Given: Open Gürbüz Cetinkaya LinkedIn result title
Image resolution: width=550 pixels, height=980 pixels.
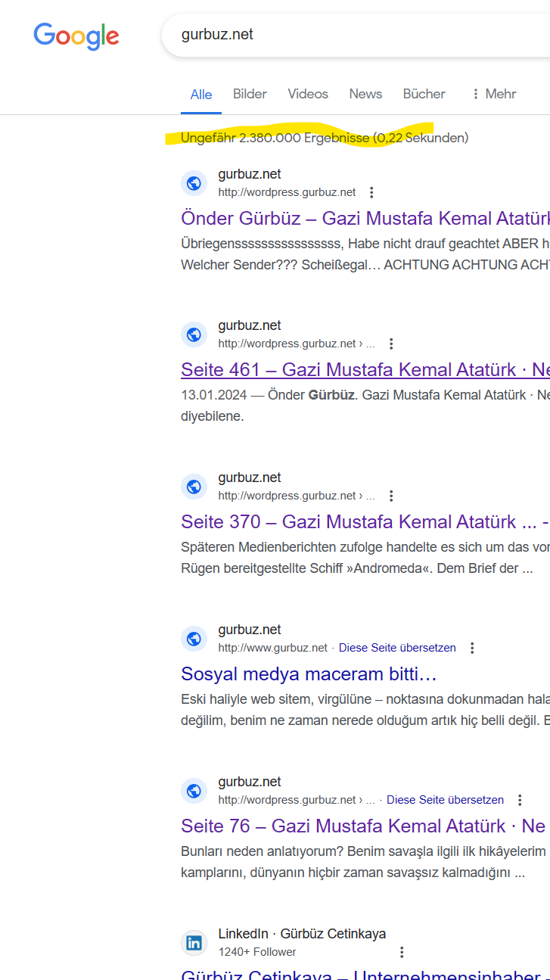Looking at the screenshot, I should (x=365, y=975).
